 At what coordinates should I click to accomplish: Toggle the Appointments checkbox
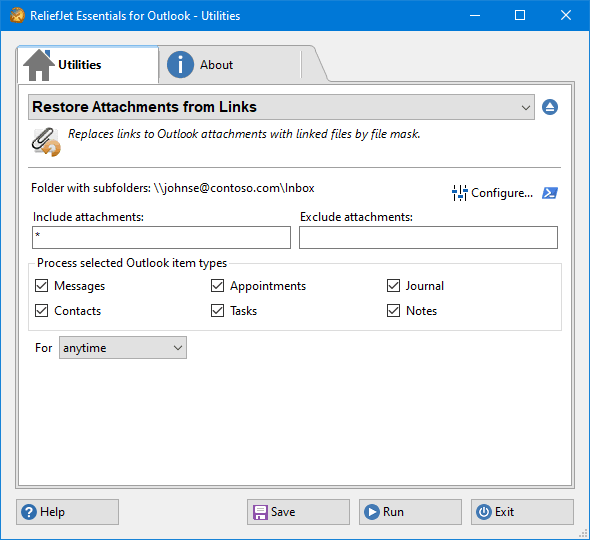(217, 286)
